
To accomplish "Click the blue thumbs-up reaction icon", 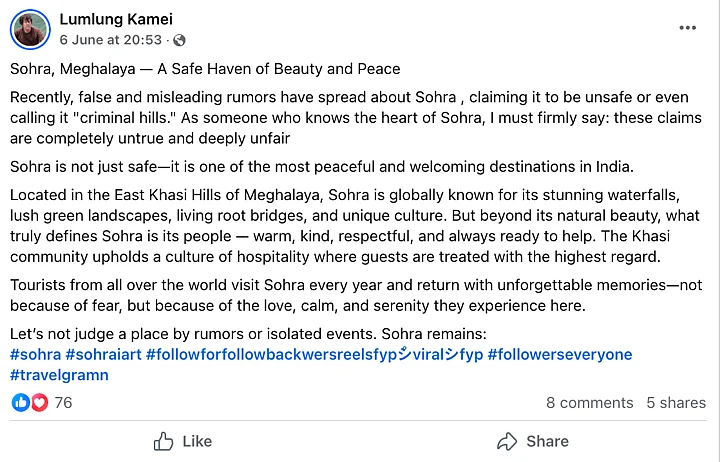I will (21, 403).
